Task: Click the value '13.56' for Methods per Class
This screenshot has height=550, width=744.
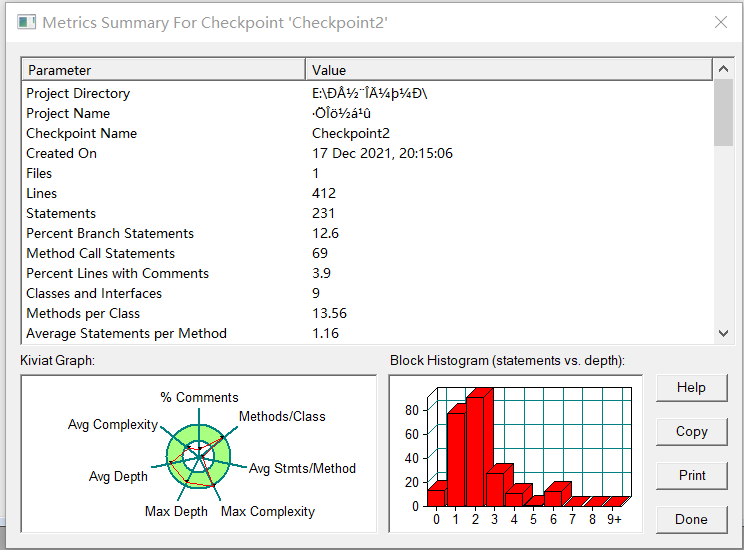Action: coord(329,313)
